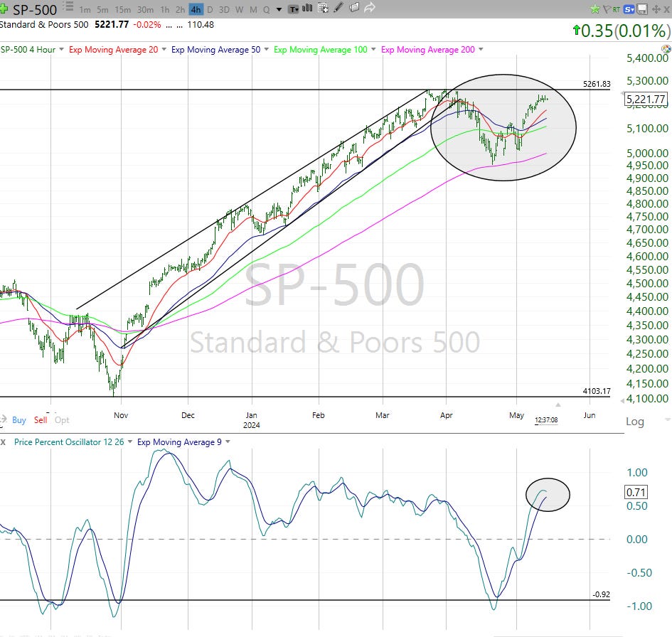
Task: Click the share arrow icon
Action: [370, 8]
